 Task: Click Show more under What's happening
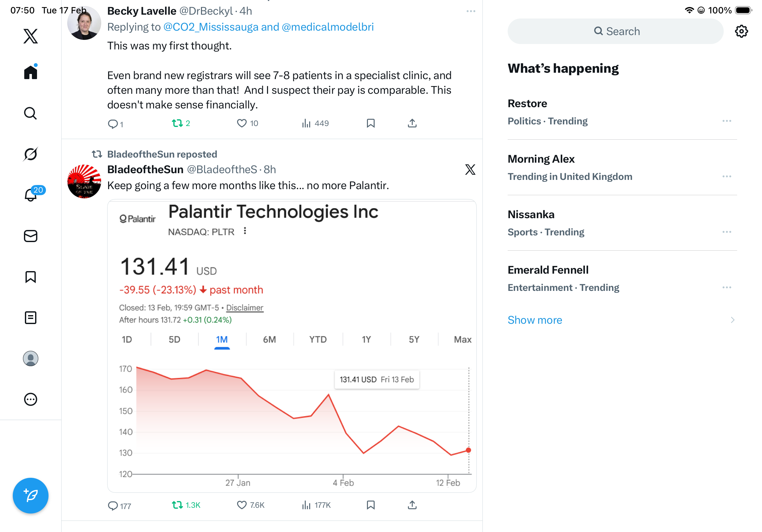(x=535, y=320)
